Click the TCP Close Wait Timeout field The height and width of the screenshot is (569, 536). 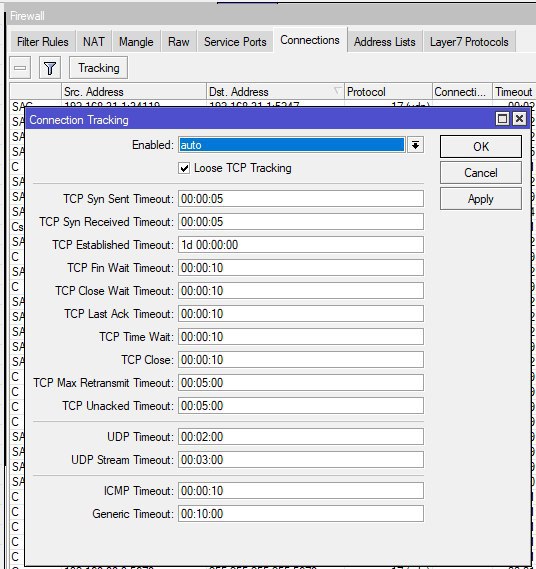[x=300, y=291]
